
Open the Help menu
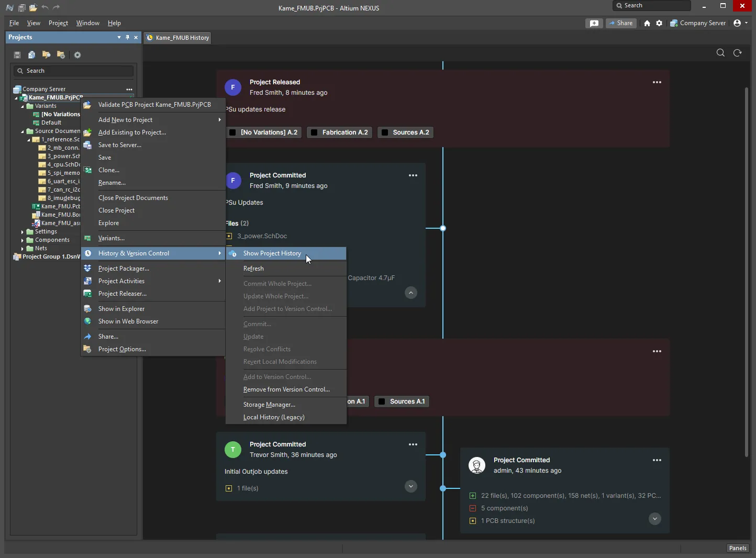coord(114,23)
